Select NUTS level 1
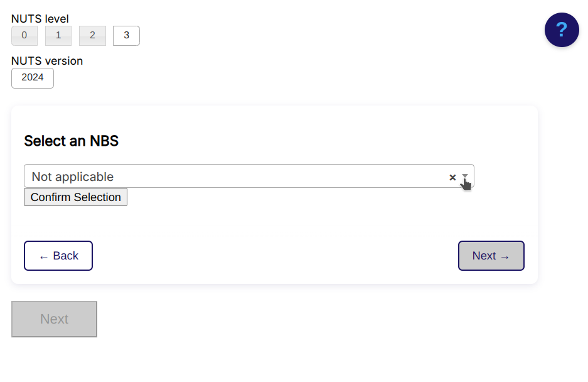This screenshot has width=588, height=382. (x=58, y=36)
